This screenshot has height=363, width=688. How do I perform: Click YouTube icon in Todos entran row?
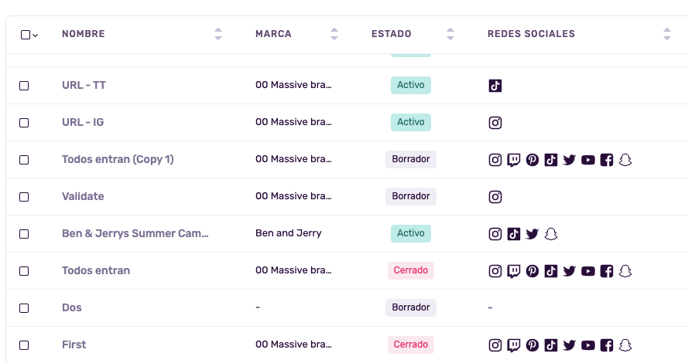pyautogui.click(x=588, y=271)
